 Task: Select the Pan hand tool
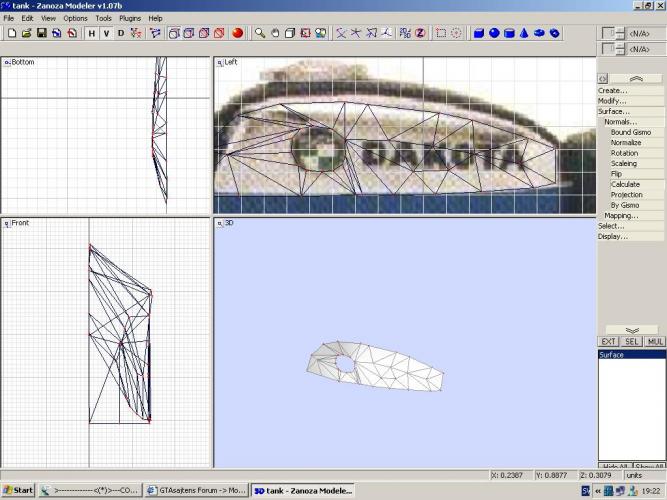coord(275,33)
